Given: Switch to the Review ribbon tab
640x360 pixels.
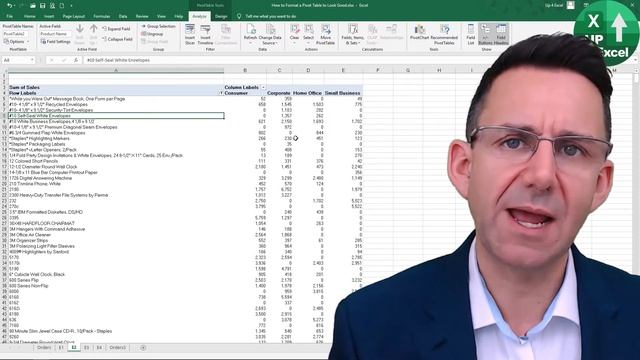Looking at the screenshot, I should pyautogui.click(x=142, y=16).
